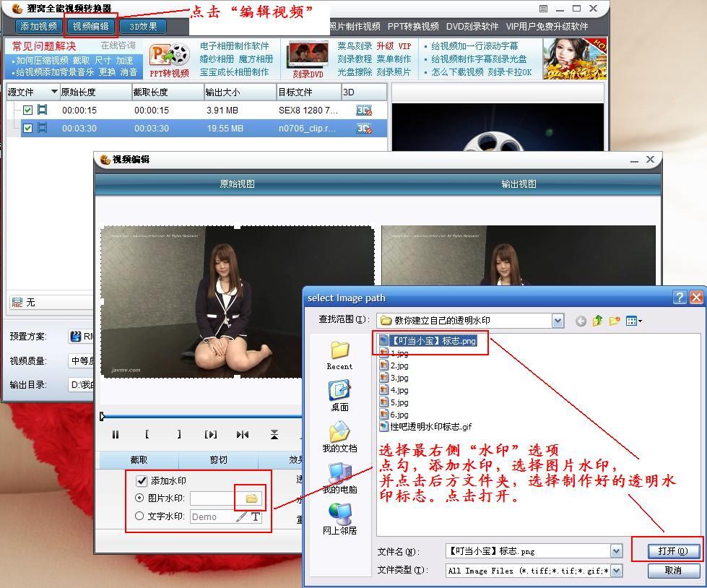Open 我的电脑 in the places sidebar

tap(339, 478)
